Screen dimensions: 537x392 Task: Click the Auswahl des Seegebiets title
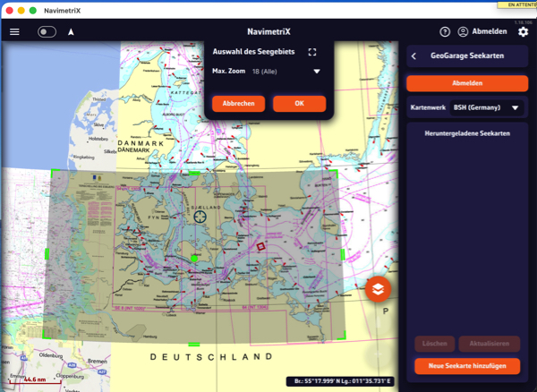253,52
